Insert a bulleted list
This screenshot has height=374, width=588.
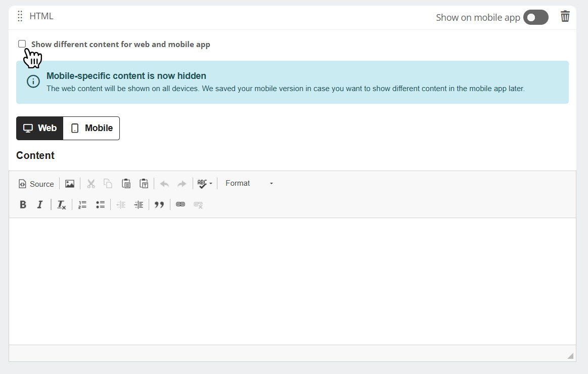point(100,204)
